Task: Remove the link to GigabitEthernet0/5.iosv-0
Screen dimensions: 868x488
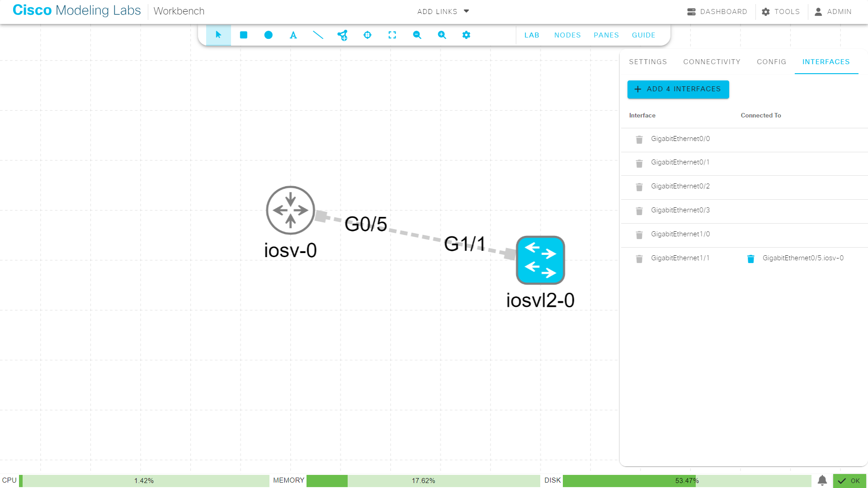Action: [751, 259]
